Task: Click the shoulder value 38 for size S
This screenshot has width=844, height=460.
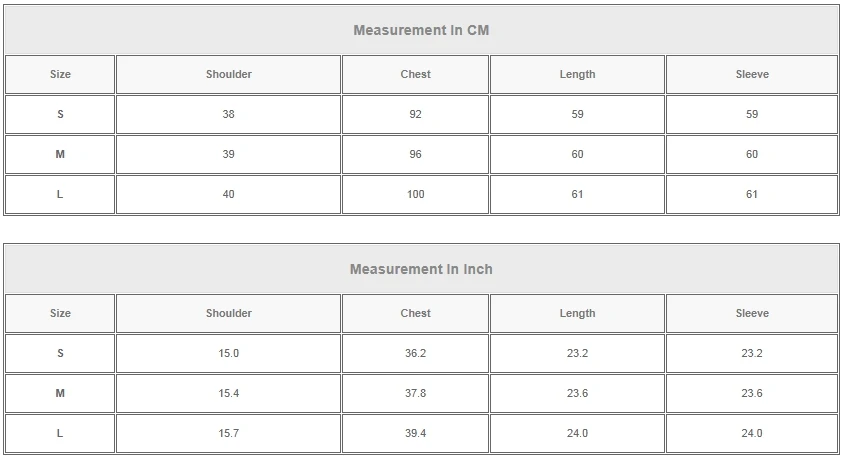Action: tap(229, 114)
